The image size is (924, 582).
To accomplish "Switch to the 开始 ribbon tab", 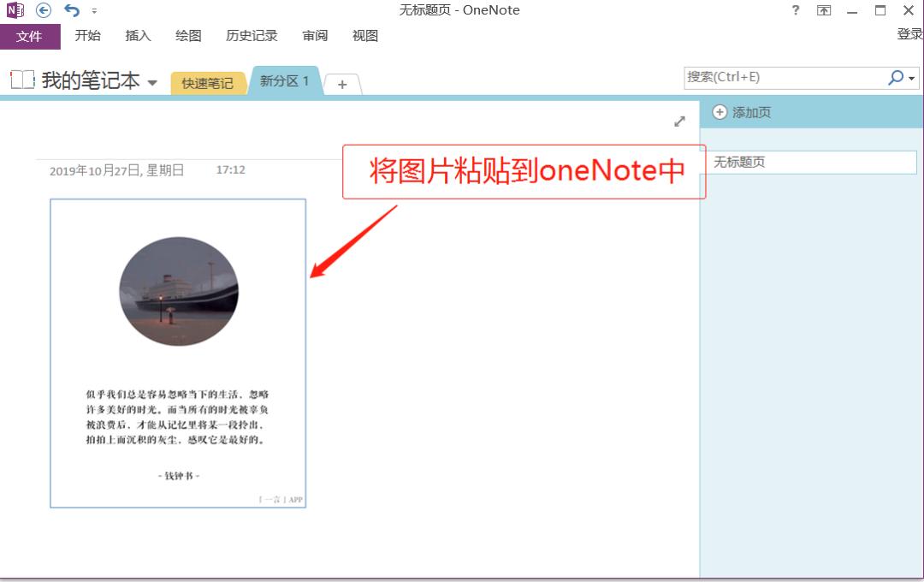I will [x=88, y=35].
